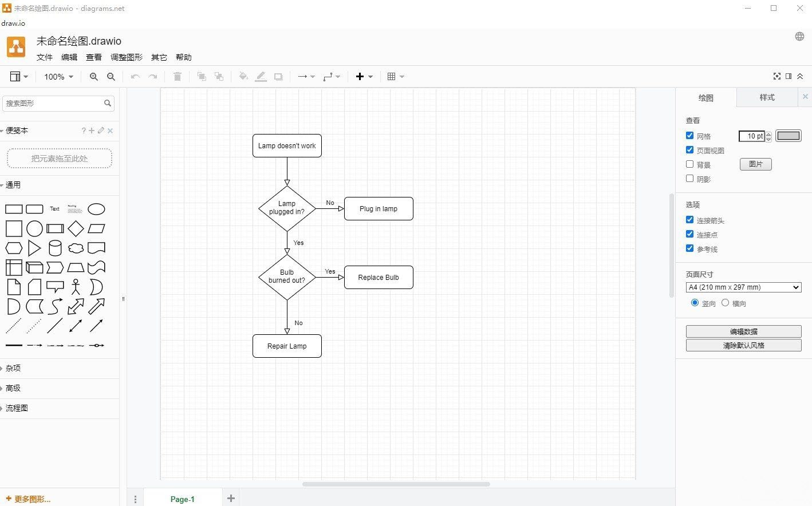Click the bring to front icon

pos(202,77)
